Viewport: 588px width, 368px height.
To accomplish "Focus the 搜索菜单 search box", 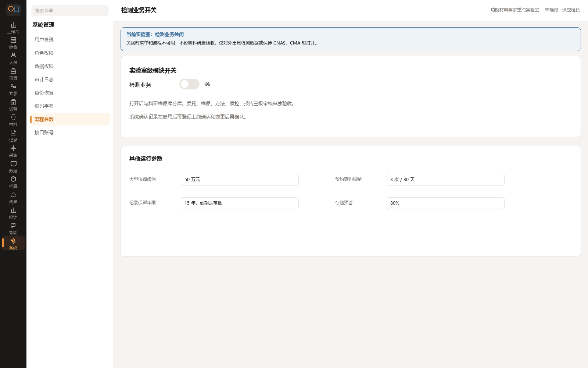I will coord(70,10).
